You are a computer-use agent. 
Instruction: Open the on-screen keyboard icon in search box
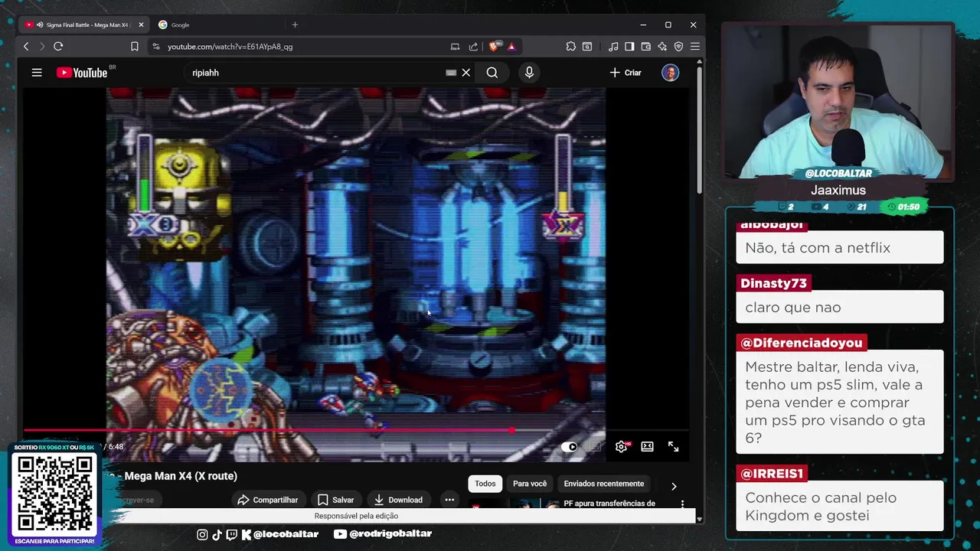451,73
